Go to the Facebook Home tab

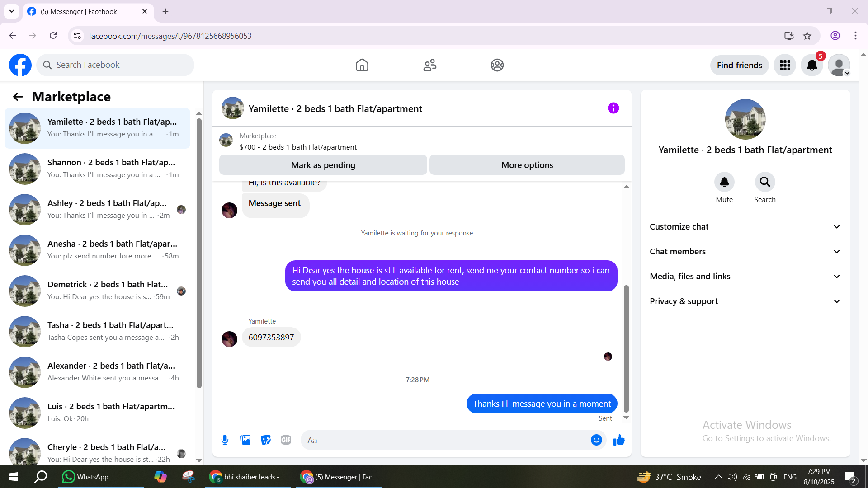coord(362,66)
